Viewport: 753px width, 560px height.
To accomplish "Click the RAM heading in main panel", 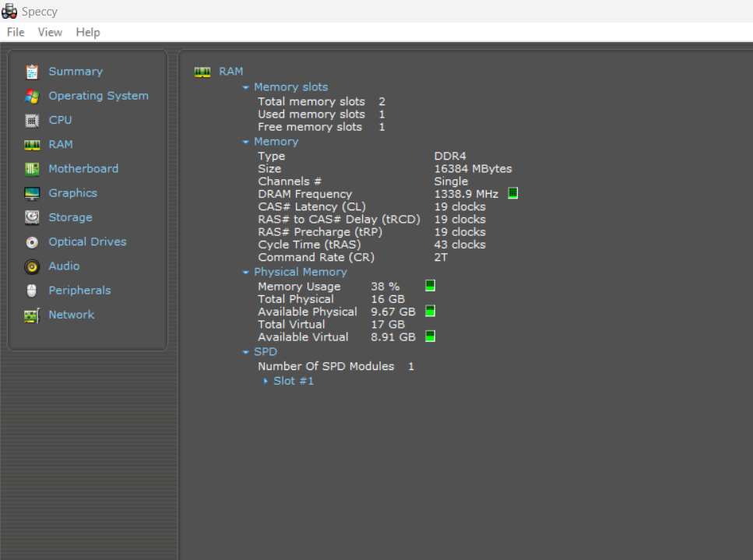I will tap(230, 72).
